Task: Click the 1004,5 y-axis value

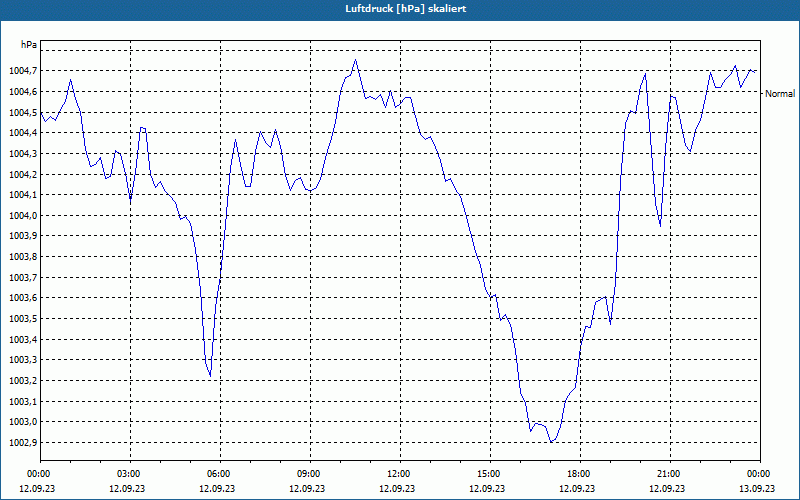Action: point(23,112)
